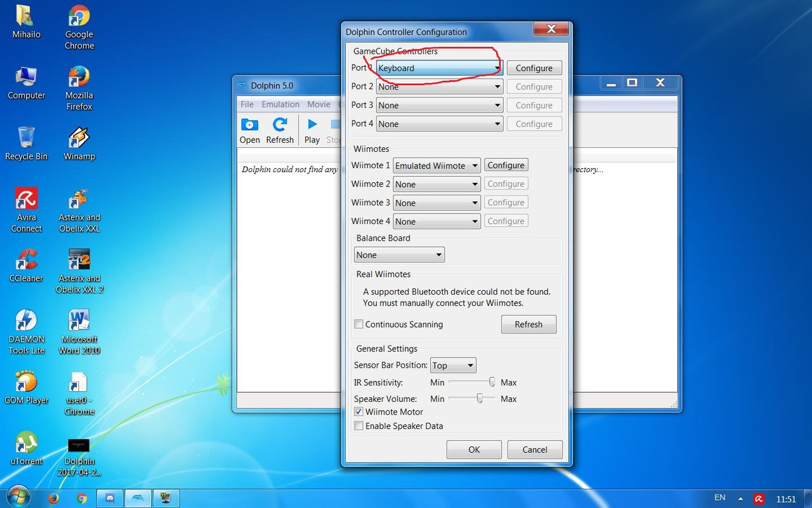This screenshot has width=812, height=508.
Task: Click Refresh icon in Dolphin 5.0 toolbar
Action: (280, 131)
